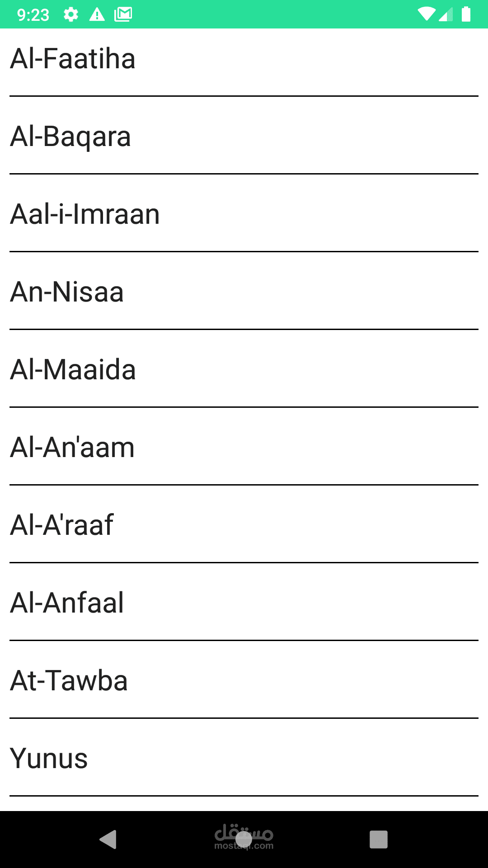The height and width of the screenshot is (868, 488).
Task: Choose Al-An'aam in the surah list
Action: pyautogui.click(x=244, y=447)
